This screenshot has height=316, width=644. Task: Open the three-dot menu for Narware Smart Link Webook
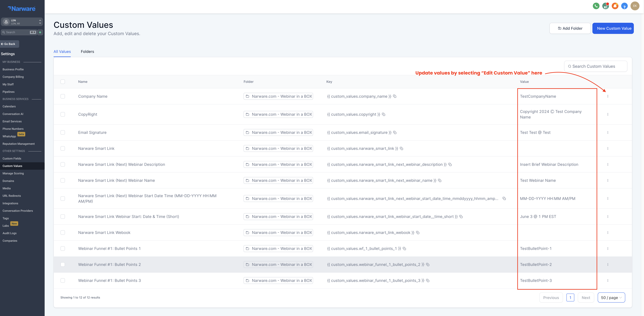pyautogui.click(x=608, y=233)
